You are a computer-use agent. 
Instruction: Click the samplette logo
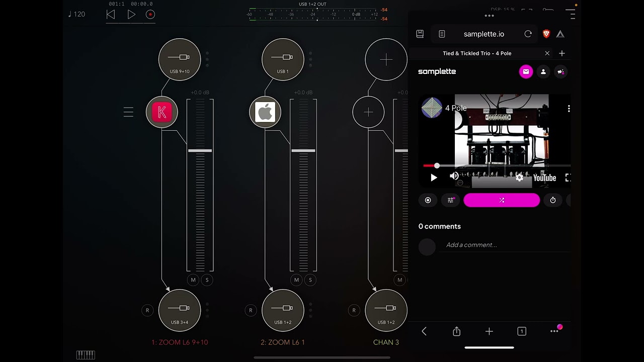point(437,71)
